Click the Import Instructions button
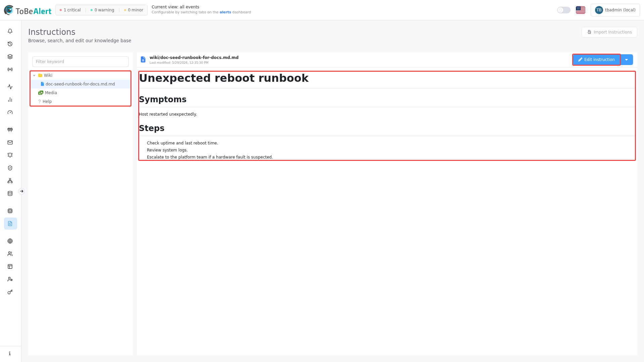The height and width of the screenshot is (362, 644). click(609, 32)
